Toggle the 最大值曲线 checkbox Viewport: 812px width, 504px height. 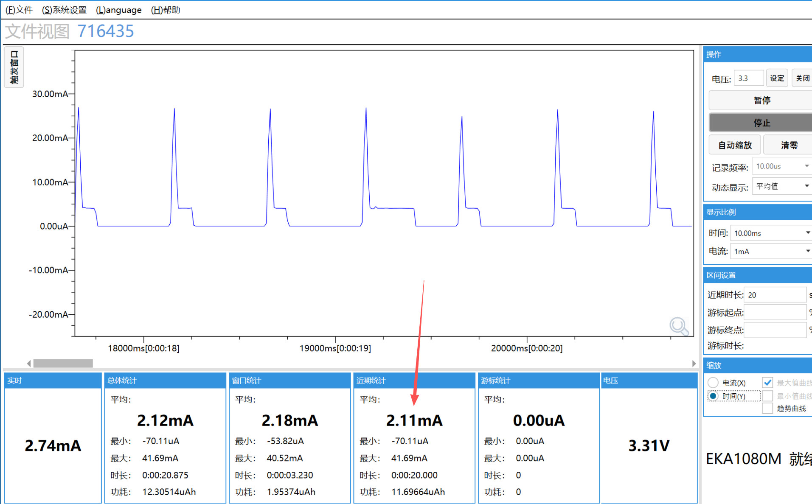tap(767, 383)
